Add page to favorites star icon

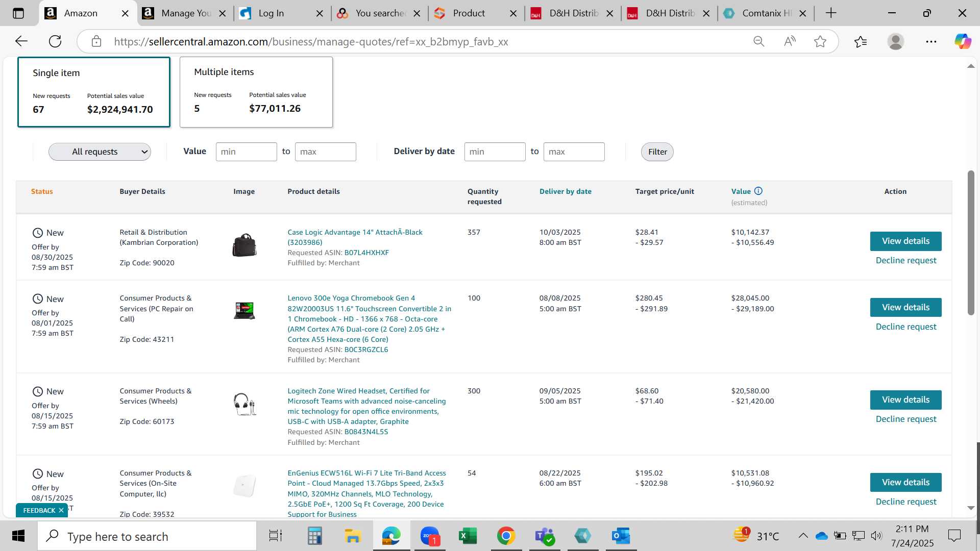point(820,41)
